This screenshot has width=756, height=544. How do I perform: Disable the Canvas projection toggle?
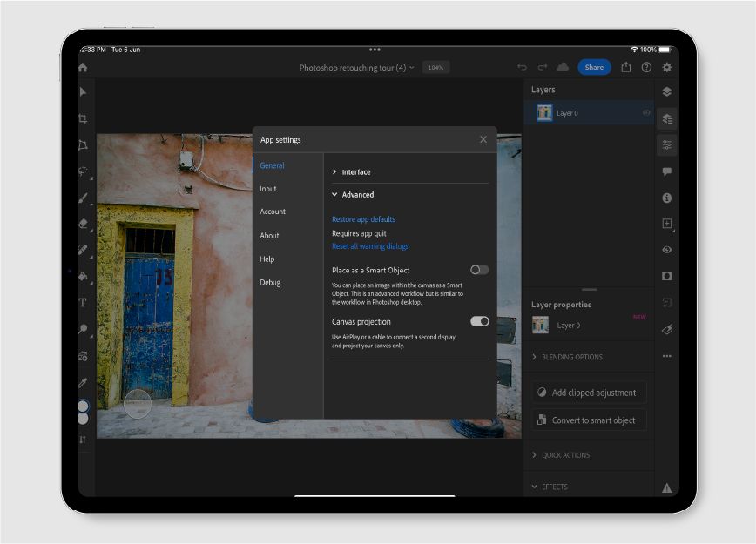pos(480,321)
